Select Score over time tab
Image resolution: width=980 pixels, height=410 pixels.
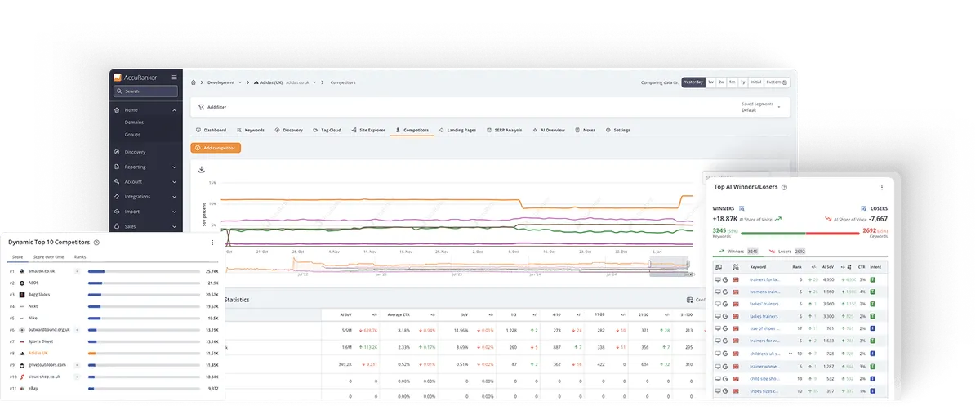tap(49, 256)
